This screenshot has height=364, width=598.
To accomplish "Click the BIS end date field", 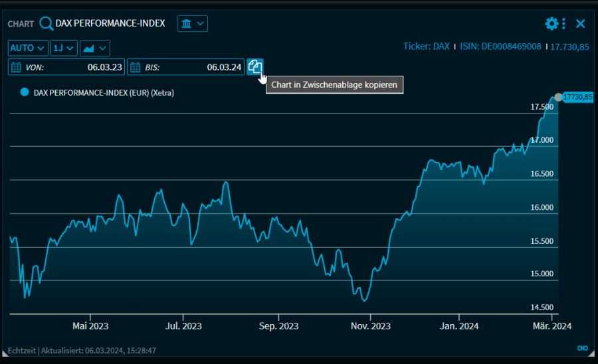I will pyautogui.click(x=193, y=67).
